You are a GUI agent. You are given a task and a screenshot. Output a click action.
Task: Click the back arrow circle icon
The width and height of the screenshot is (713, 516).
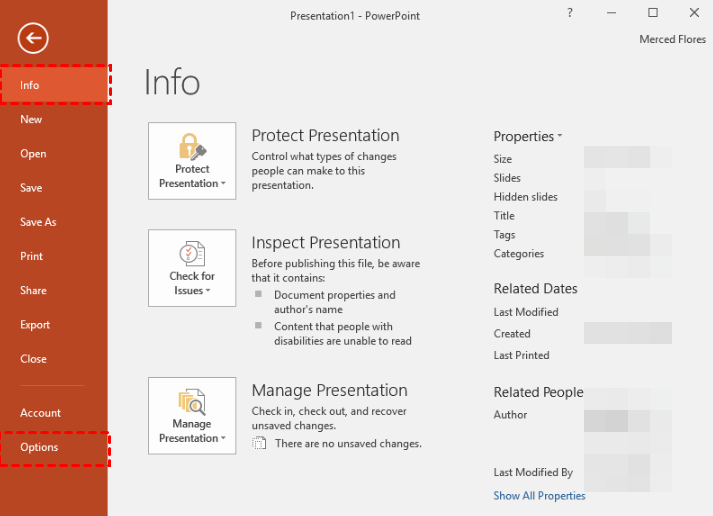click(x=33, y=39)
